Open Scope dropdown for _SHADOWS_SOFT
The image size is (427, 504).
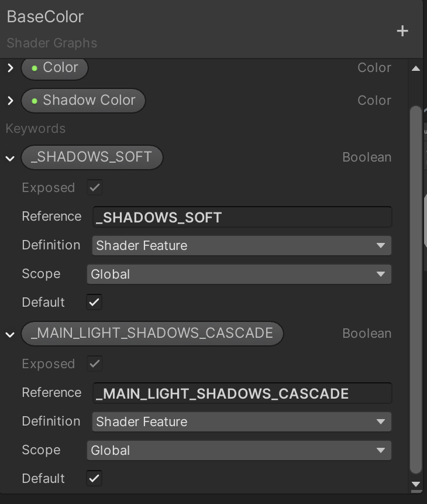pos(239,274)
